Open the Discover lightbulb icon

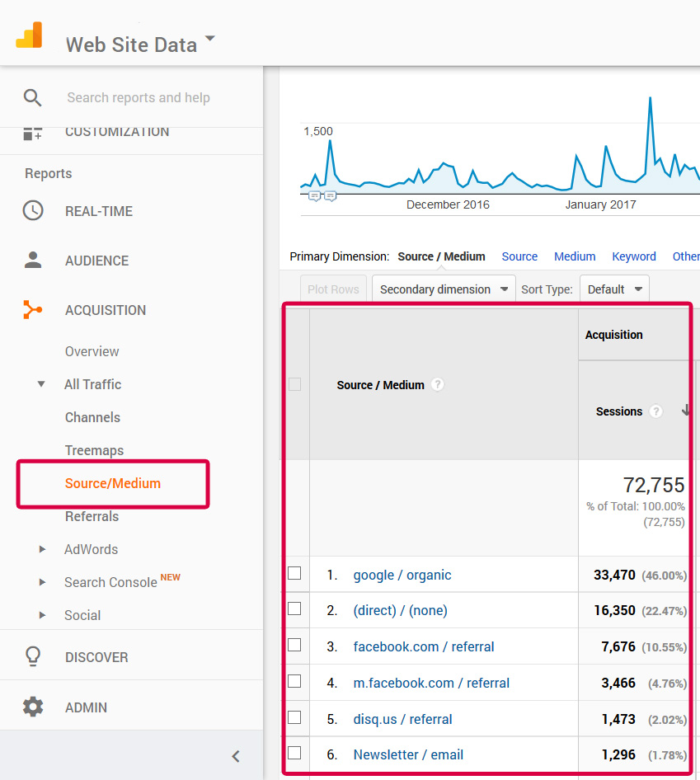(x=32, y=657)
